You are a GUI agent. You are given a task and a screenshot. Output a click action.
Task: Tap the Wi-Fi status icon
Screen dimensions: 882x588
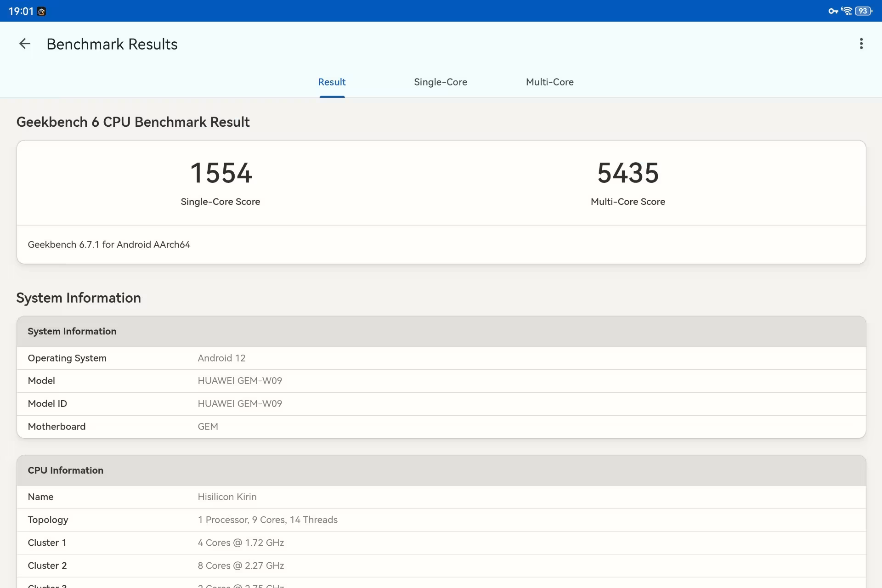click(847, 11)
